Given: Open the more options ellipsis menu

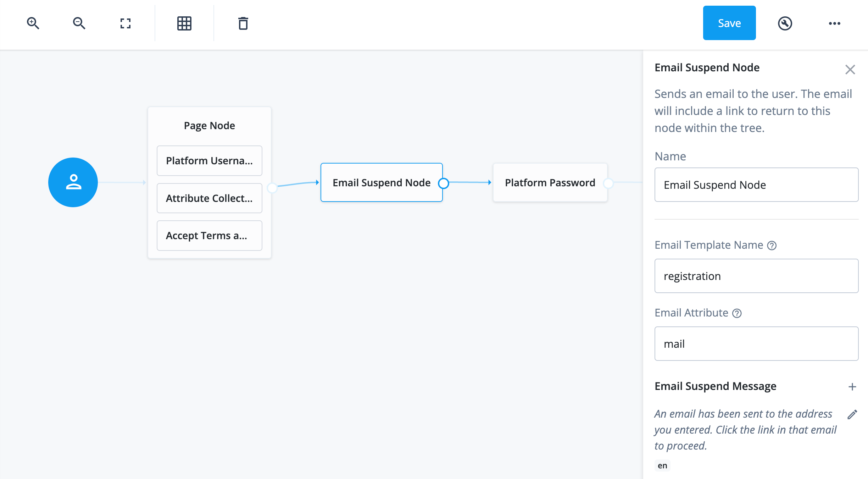Looking at the screenshot, I should pos(835,23).
